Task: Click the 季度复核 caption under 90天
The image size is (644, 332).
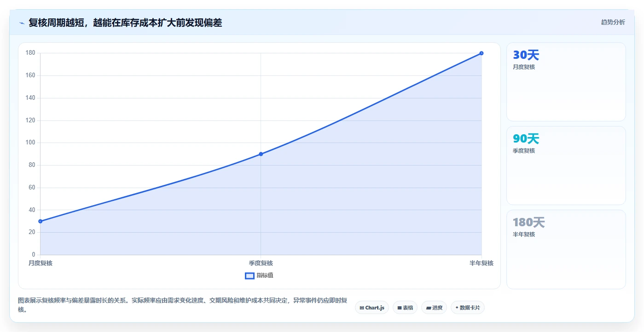Action: (524, 151)
